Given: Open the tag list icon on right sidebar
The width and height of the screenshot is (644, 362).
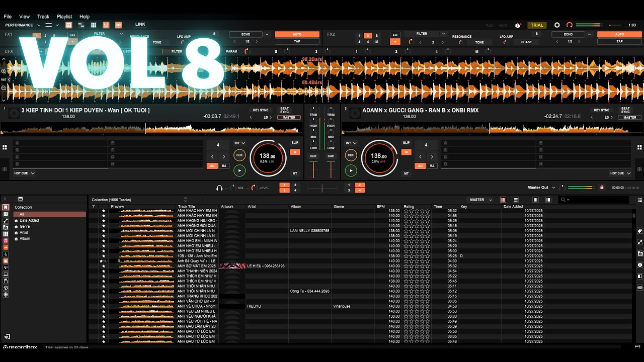Looking at the screenshot, I should 640,231.
